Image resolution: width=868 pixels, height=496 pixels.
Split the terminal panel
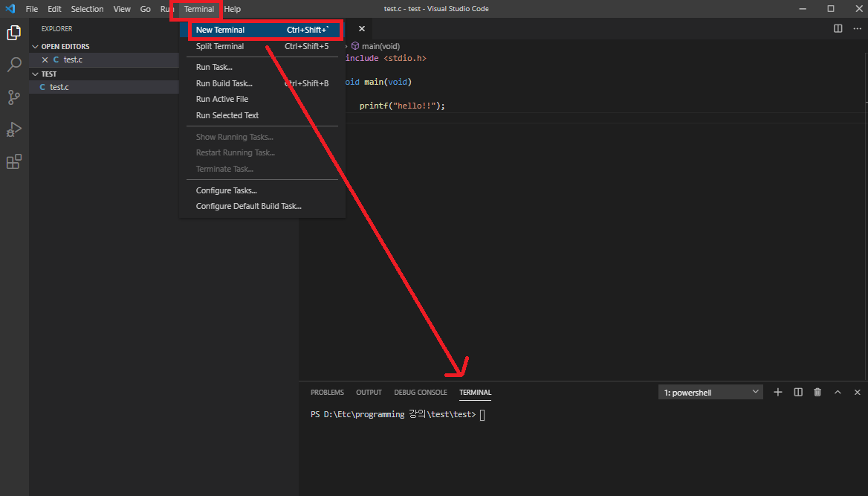(x=798, y=393)
